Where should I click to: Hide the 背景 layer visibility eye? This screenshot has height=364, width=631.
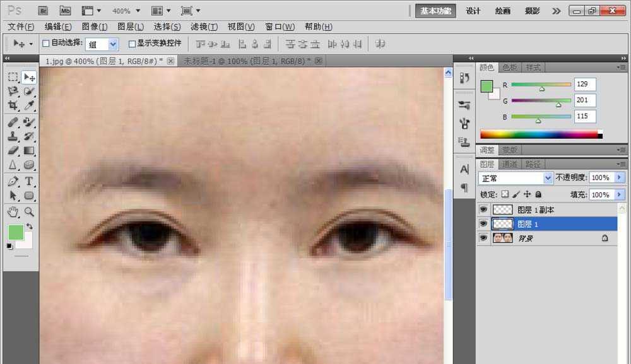483,238
